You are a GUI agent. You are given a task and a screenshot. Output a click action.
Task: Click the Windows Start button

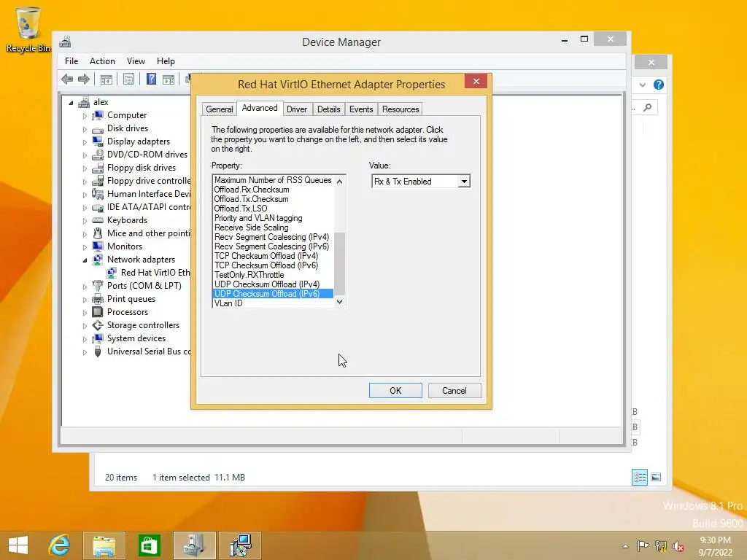(18, 545)
